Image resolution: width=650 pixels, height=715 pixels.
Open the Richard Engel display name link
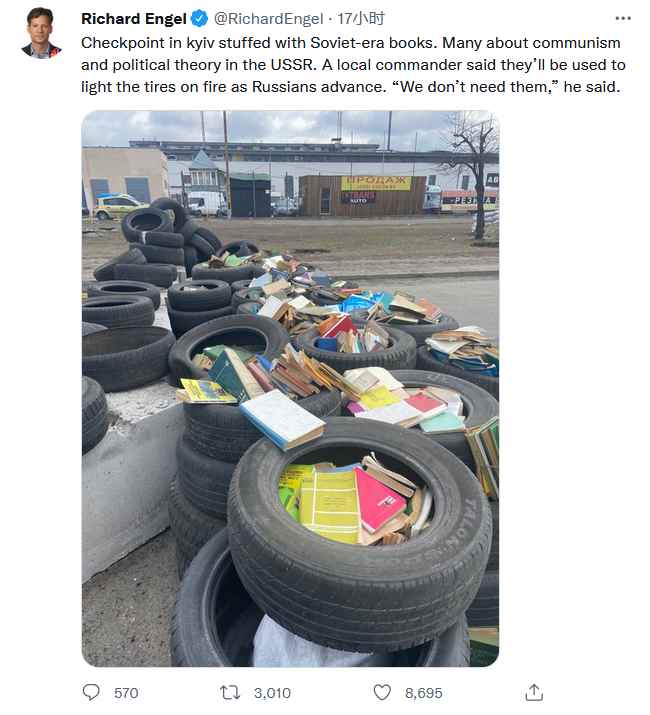pyautogui.click(x=134, y=19)
